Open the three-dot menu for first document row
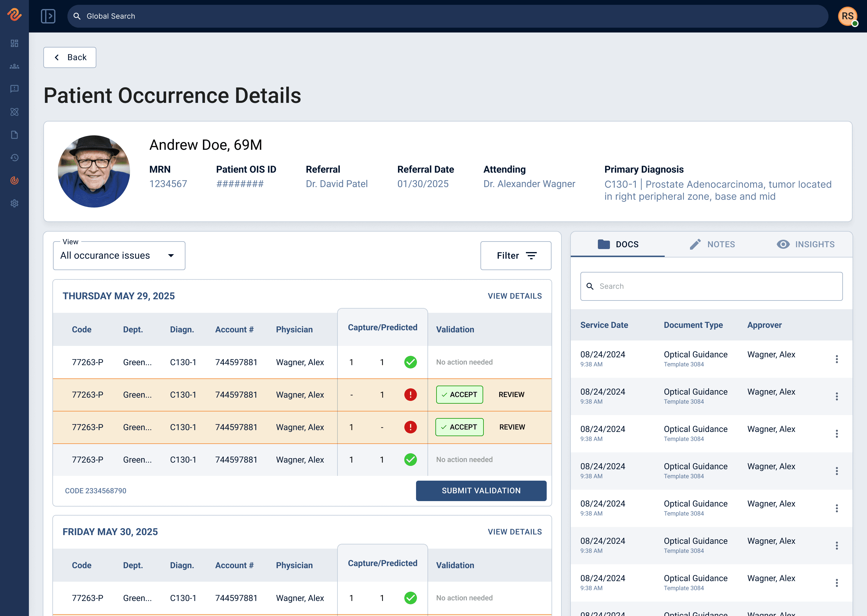 point(837,359)
